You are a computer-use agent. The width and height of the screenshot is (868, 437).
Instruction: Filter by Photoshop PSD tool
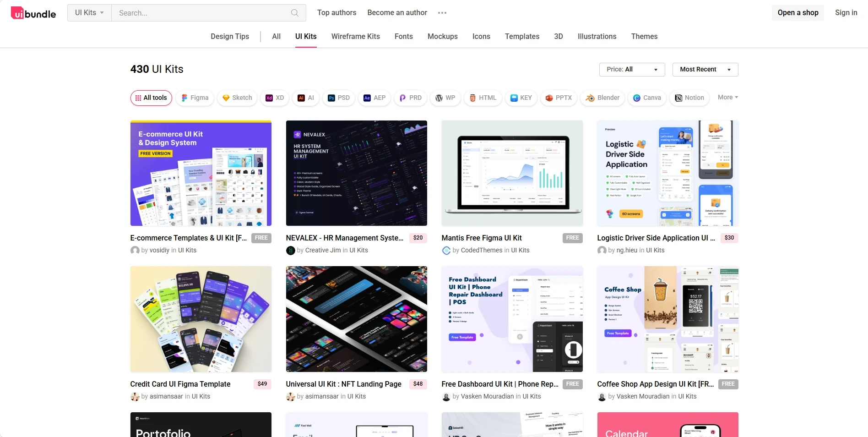tap(339, 98)
